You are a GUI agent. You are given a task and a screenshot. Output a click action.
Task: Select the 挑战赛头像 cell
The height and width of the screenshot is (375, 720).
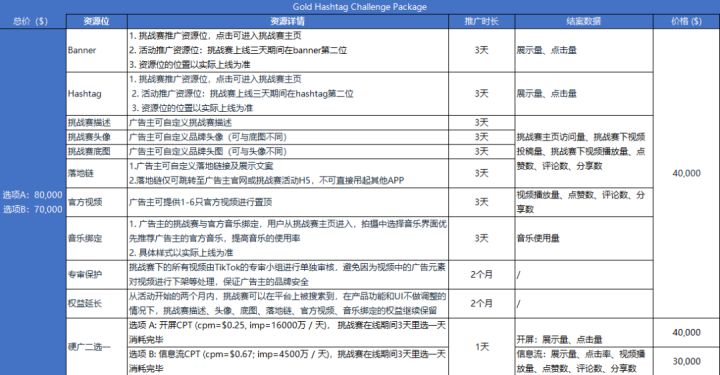(x=97, y=137)
